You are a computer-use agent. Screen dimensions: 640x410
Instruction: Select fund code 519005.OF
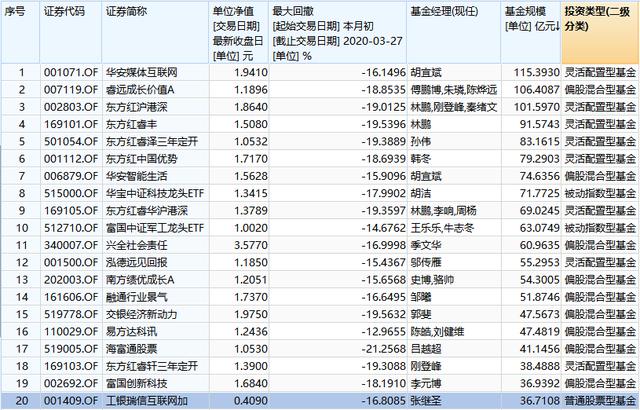[x=71, y=349]
